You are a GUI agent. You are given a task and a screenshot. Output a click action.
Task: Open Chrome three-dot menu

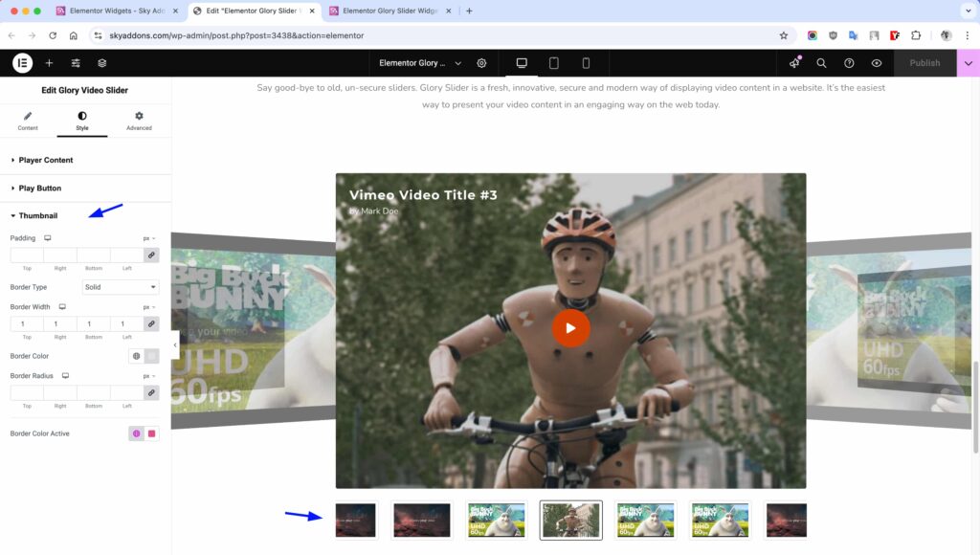coord(967,35)
